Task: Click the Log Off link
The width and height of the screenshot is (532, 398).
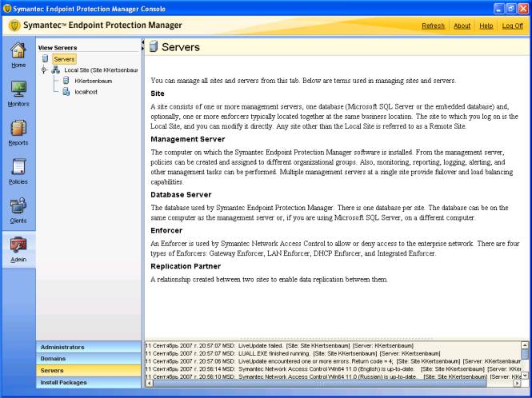Action: [x=512, y=26]
